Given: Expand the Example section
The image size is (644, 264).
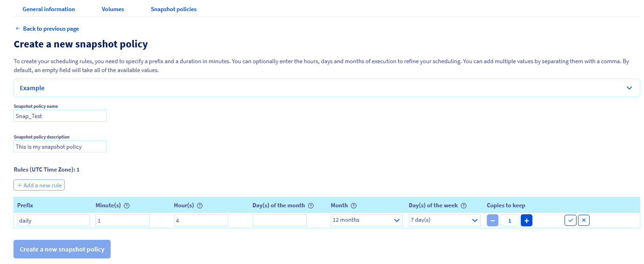Looking at the screenshot, I should pos(326,88).
